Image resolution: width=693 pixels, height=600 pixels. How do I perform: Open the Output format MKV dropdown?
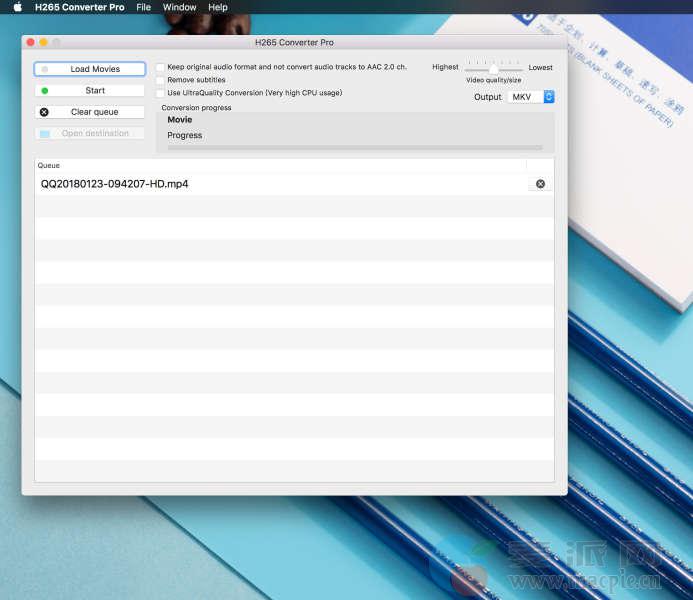click(x=529, y=97)
